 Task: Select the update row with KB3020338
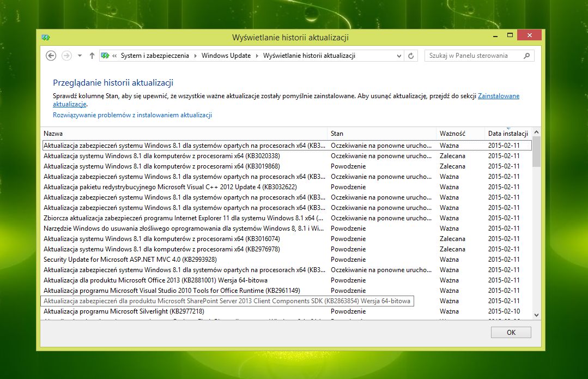click(x=287, y=156)
